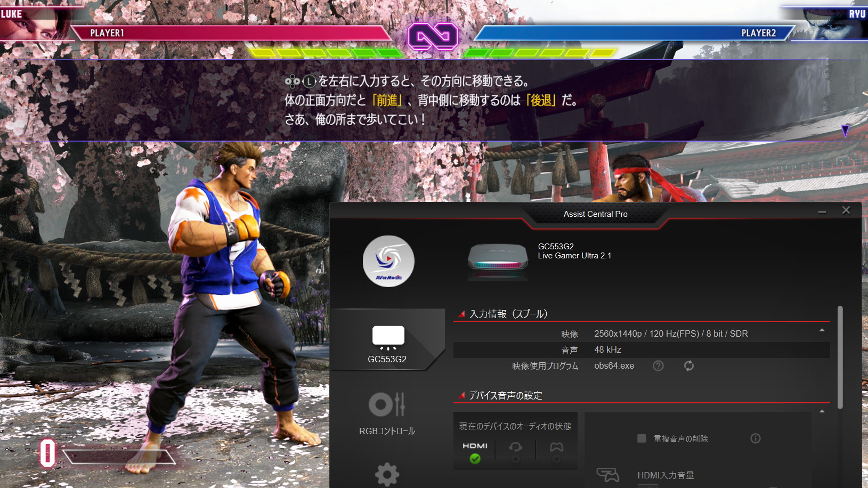Select HDMI audio source
This screenshot has width=868, height=488.
pyautogui.click(x=475, y=451)
